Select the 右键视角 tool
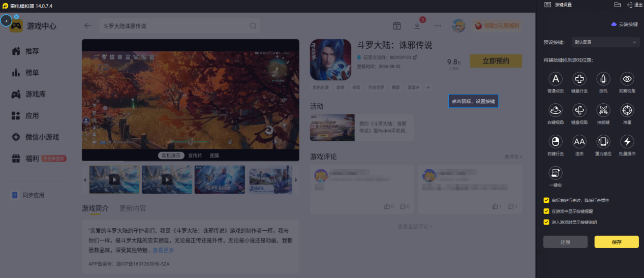Image resolution: width=644 pixels, height=278 pixels. click(556, 110)
